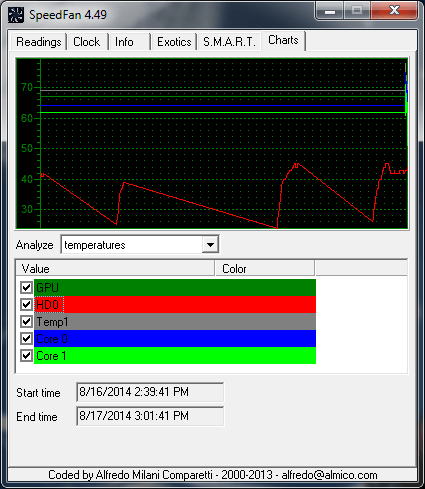
Task: Click the temperatures combo box field
Action: pyautogui.click(x=140, y=245)
